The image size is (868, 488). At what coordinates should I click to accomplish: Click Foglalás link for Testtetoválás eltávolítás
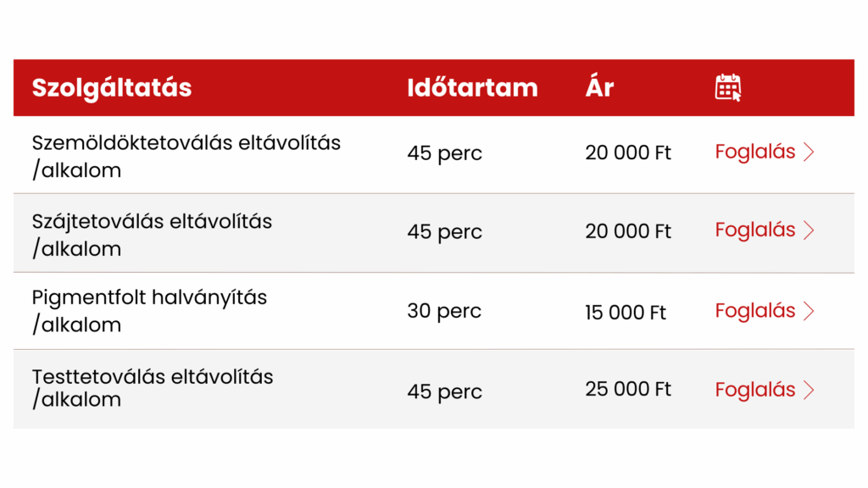coord(755,390)
